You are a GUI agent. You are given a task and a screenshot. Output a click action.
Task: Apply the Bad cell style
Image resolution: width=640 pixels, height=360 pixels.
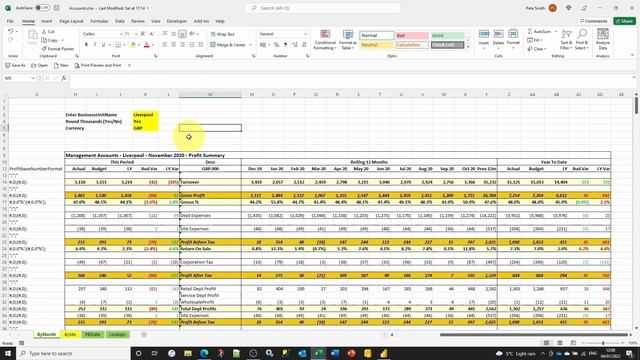[411, 36]
